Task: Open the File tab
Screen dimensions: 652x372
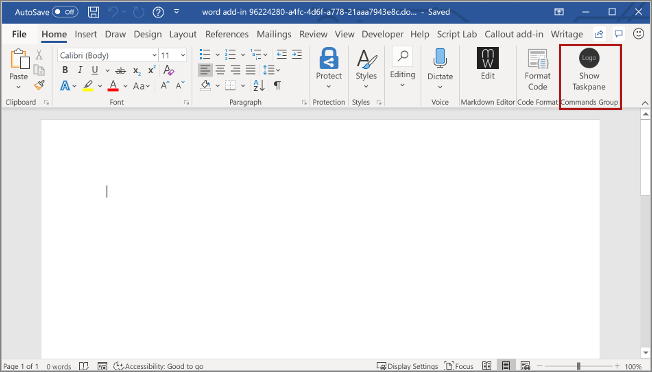Action: 19,34
